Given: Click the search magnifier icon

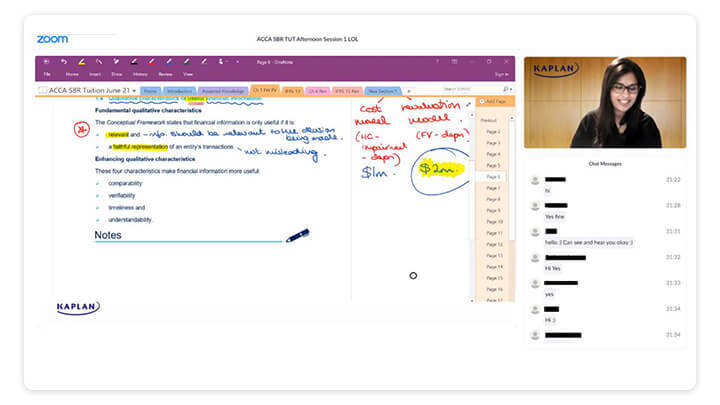Looking at the screenshot, I should 506,89.
